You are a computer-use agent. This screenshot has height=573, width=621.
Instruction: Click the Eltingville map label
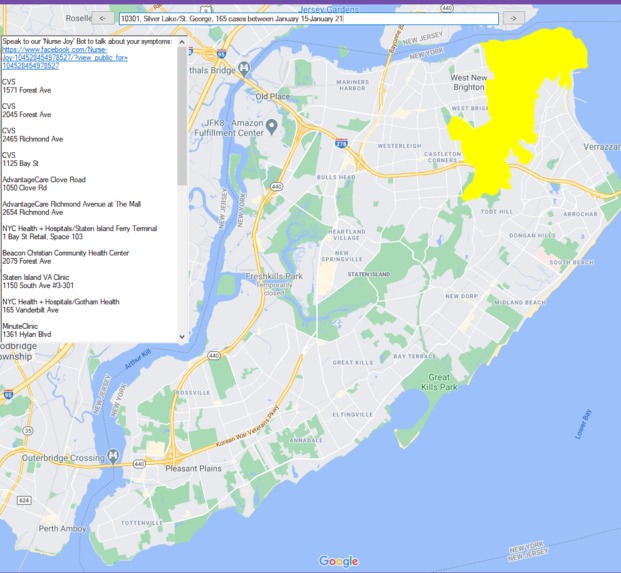point(352,414)
